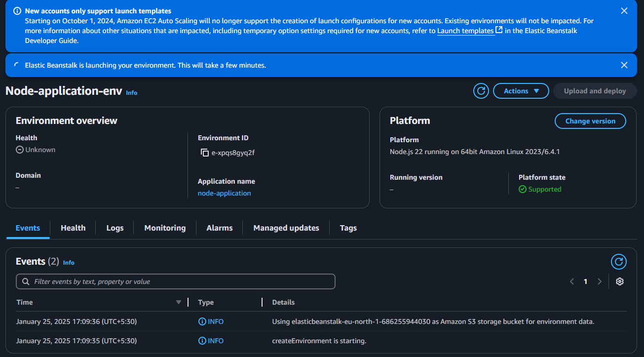Select the Events tab
This screenshot has width=644, height=357.
pyautogui.click(x=28, y=228)
